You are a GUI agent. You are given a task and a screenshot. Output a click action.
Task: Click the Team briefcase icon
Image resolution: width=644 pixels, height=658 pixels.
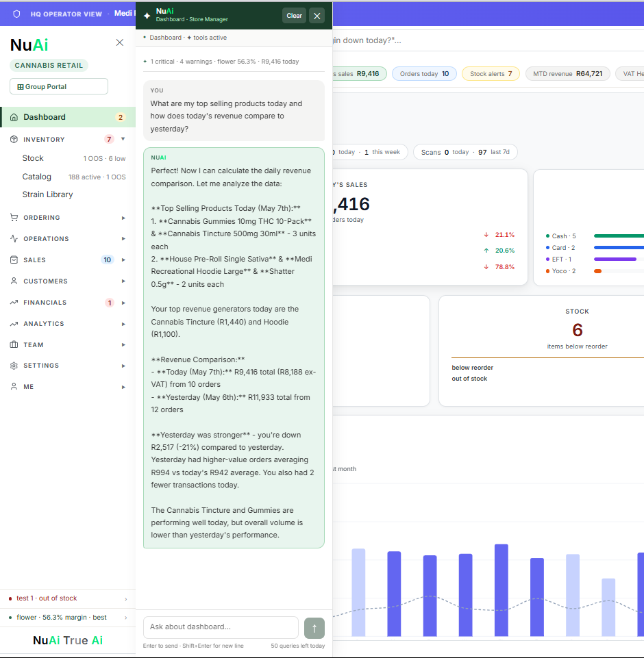tap(14, 344)
